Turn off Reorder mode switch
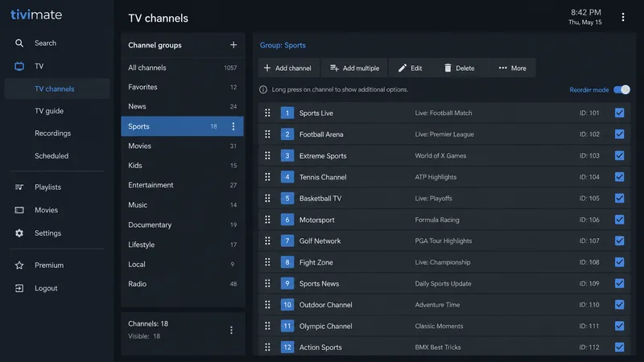 click(621, 89)
